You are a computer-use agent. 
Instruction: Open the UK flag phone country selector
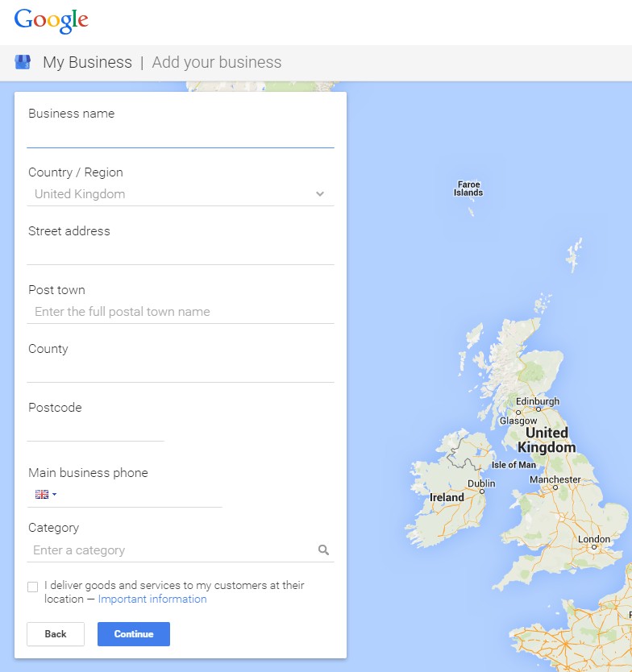pos(45,495)
